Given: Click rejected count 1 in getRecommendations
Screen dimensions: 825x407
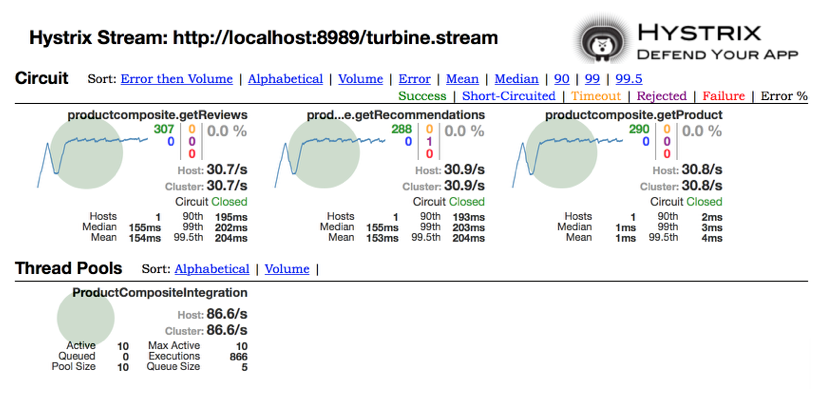Looking at the screenshot, I should pyautogui.click(x=429, y=141).
